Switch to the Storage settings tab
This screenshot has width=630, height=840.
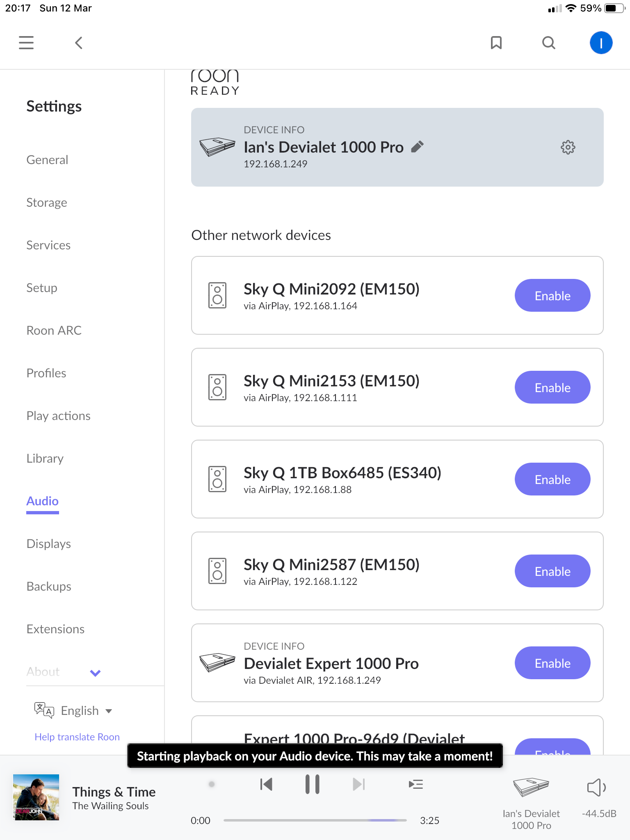click(47, 203)
